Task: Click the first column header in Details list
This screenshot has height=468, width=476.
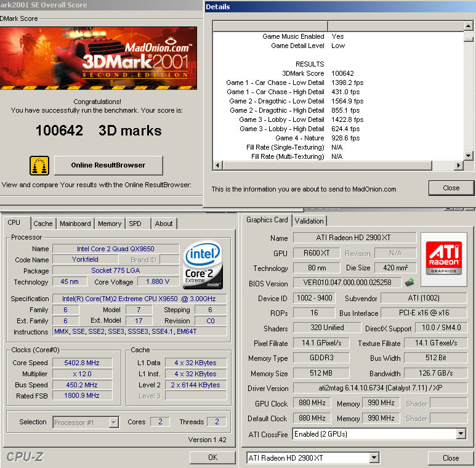Action: point(270,26)
